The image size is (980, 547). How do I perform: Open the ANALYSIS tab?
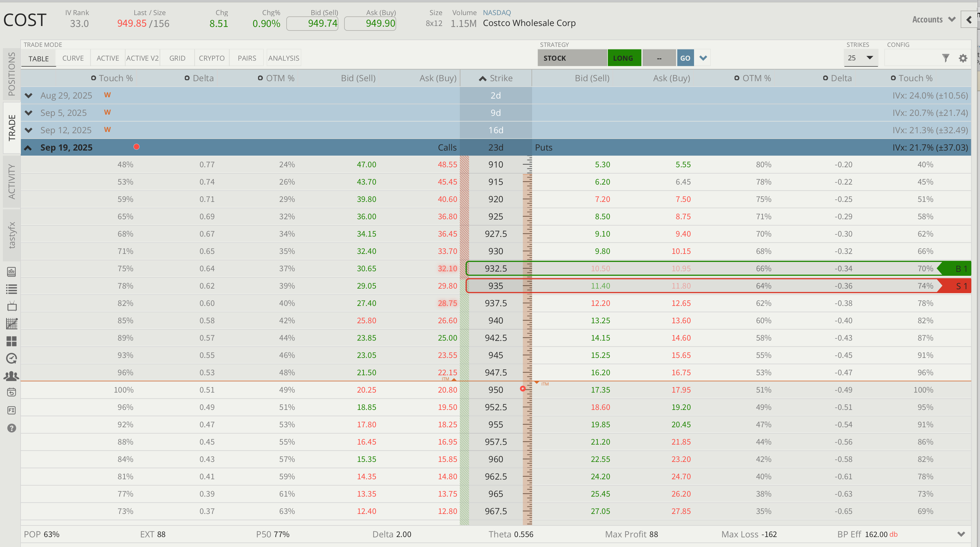coord(283,58)
